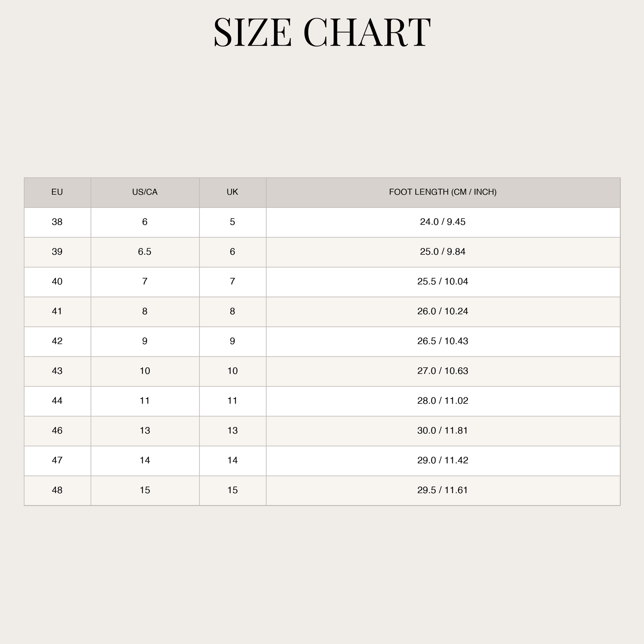
Task: Click EU size 48 cell
Action: (x=57, y=491)
